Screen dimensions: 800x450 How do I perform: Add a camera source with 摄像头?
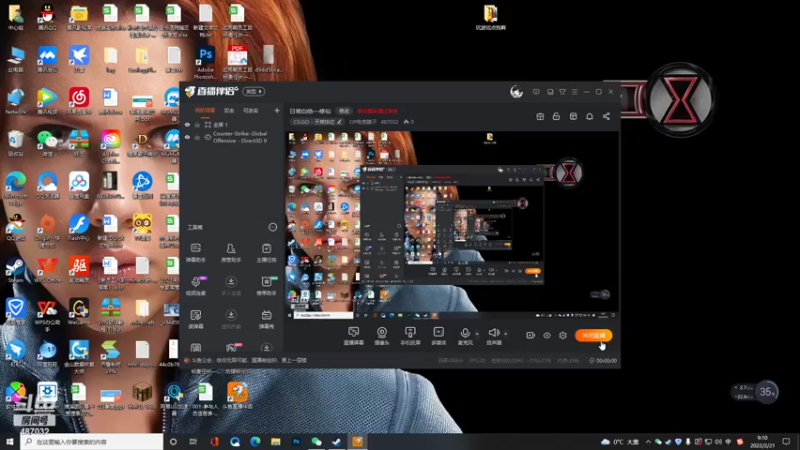pyautogui.click(x=382, y=336)
